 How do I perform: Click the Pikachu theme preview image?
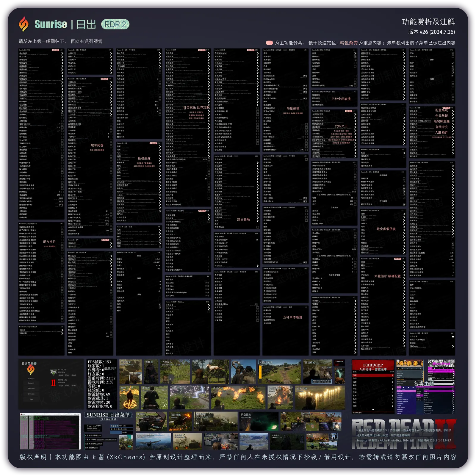[x=410, y=364]
